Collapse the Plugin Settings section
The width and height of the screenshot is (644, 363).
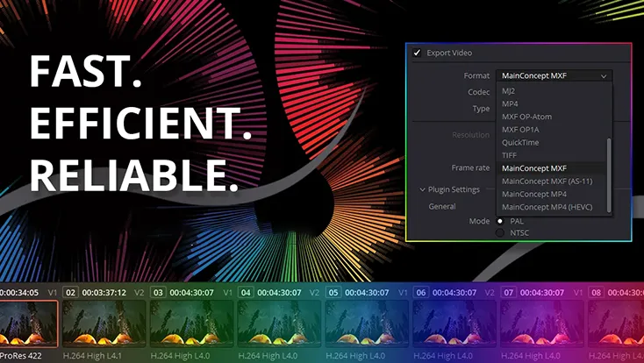(422, 189)
